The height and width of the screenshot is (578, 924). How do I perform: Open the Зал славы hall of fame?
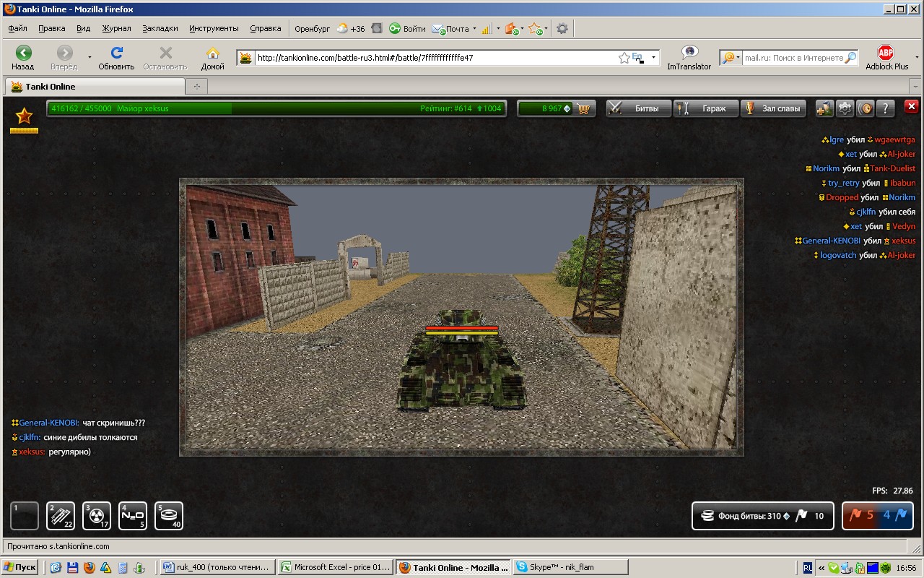click(x=775, y=109)
